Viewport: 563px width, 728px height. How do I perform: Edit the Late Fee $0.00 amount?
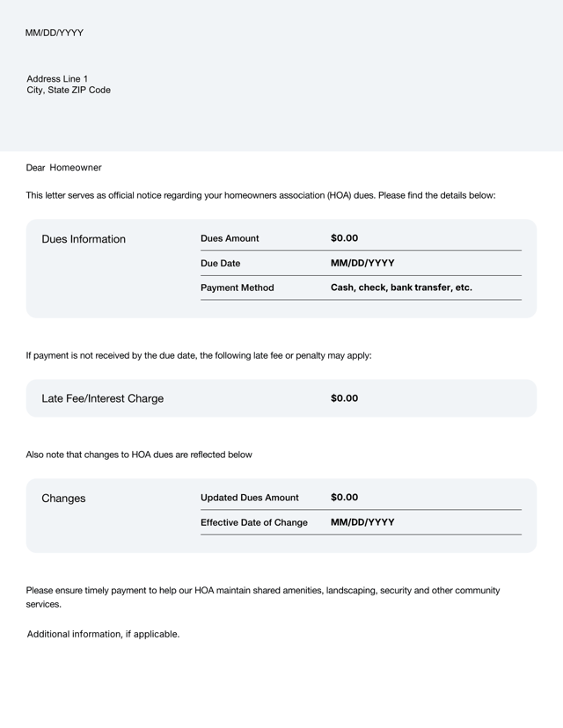(345, 398)
